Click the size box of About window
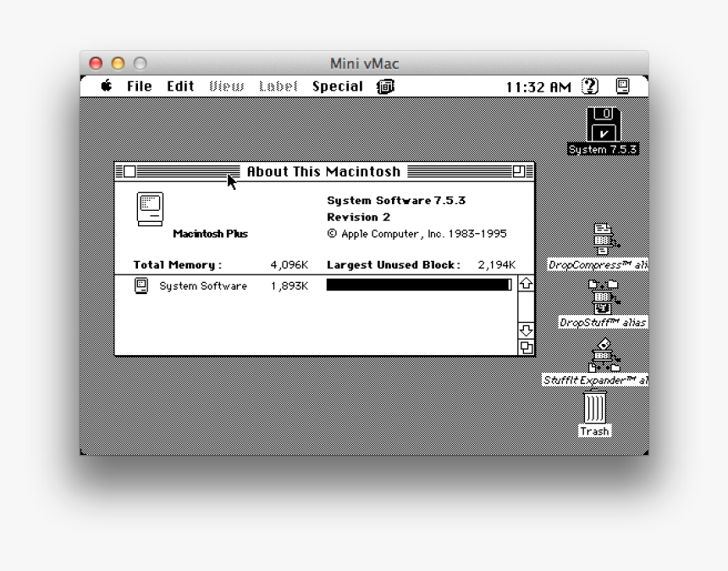728x571 pixels. coord(526,347)
